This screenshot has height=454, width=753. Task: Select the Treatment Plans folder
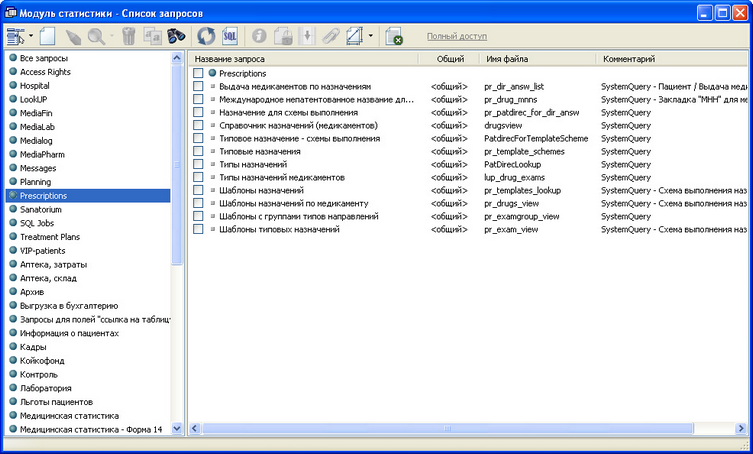coord(50,237)
